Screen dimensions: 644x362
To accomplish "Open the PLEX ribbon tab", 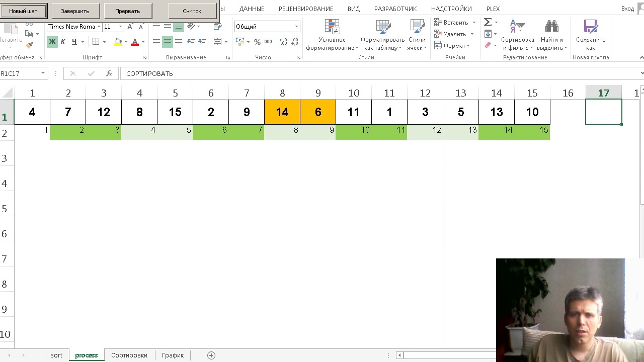I will (x=493, y=9).
